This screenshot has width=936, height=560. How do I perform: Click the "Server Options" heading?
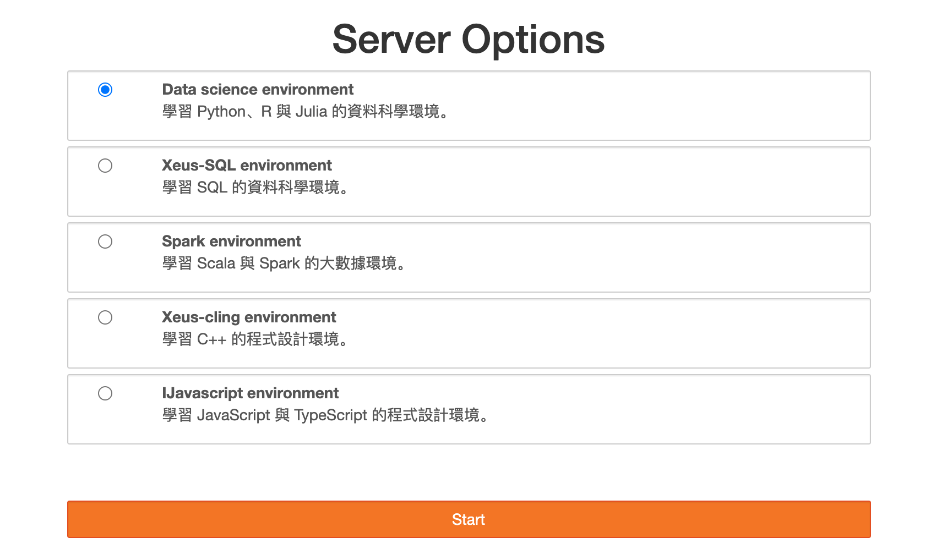pyautogui.click(x=469, y=40)
